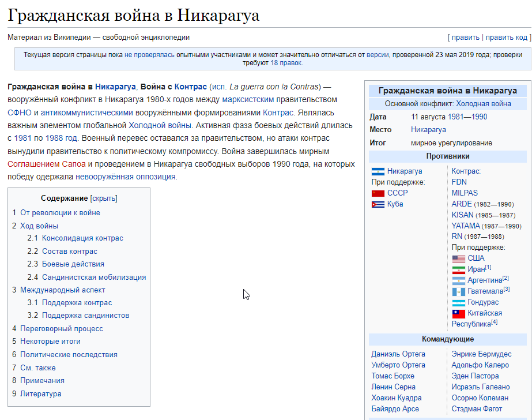
Task: Jump to section 'Литература'
Action: (x=41, y=394)
